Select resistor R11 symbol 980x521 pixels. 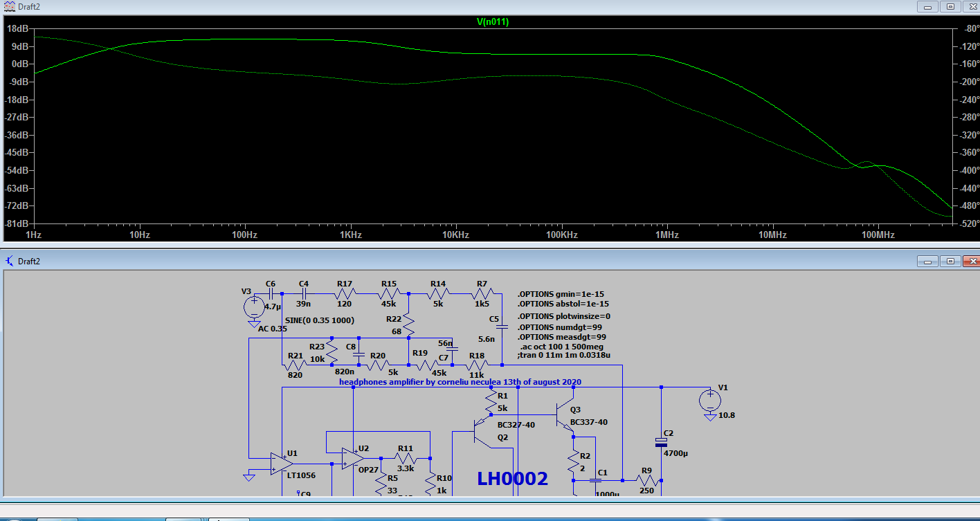click(406, 457)
